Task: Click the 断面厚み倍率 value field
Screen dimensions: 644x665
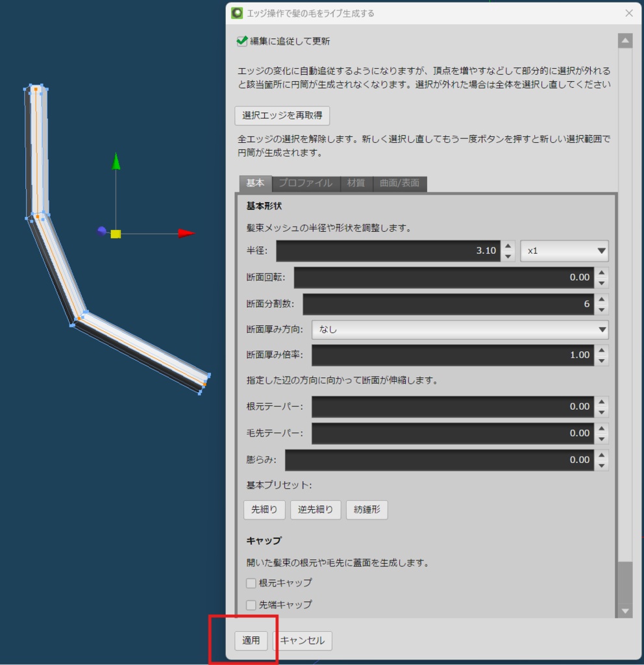Action: click(452, 355)
